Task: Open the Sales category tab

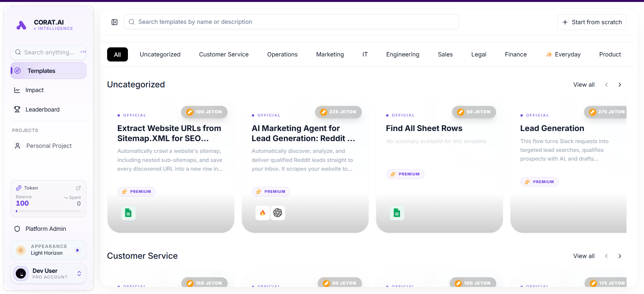Action: (x=445, y=54)
